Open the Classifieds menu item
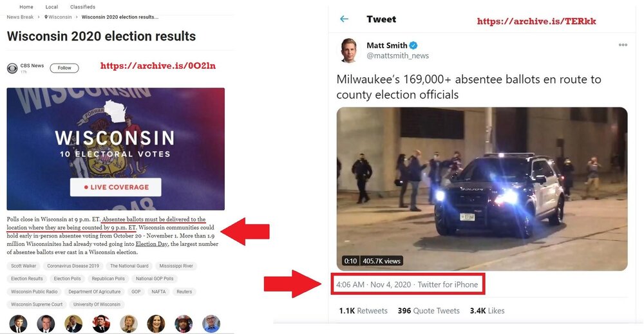The width and height of the screenshot is (644, 334). point(82,7)
